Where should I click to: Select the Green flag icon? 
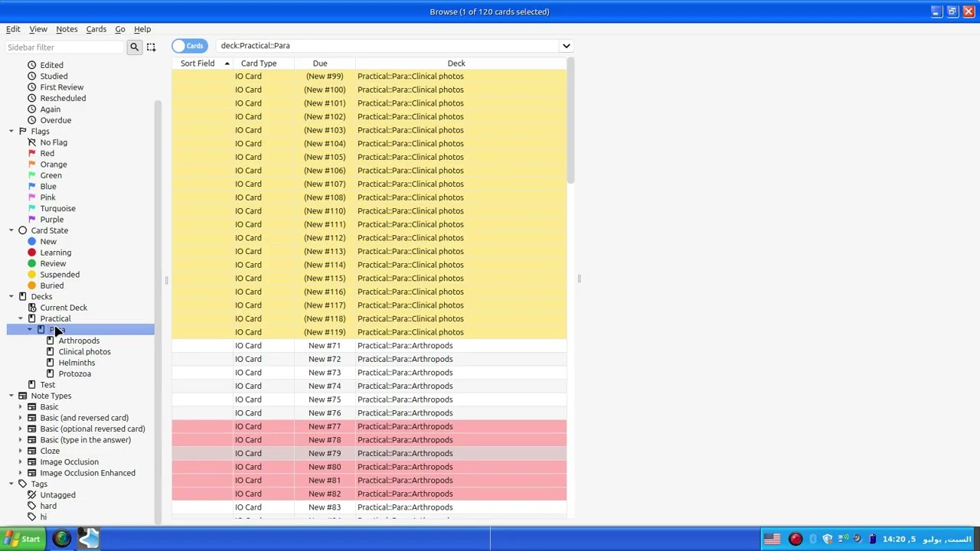click(x=31, y=176)
